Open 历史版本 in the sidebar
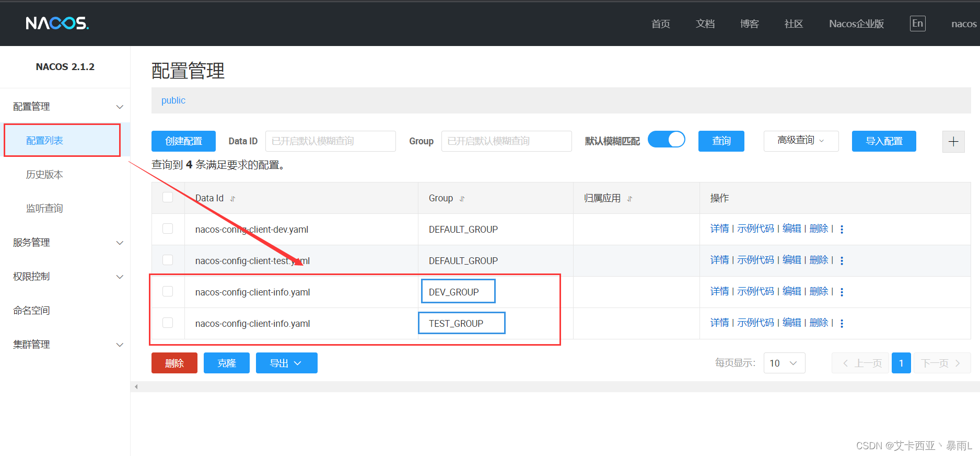Image resolution: width=980 pixels, height=456 pixels. 44,175
